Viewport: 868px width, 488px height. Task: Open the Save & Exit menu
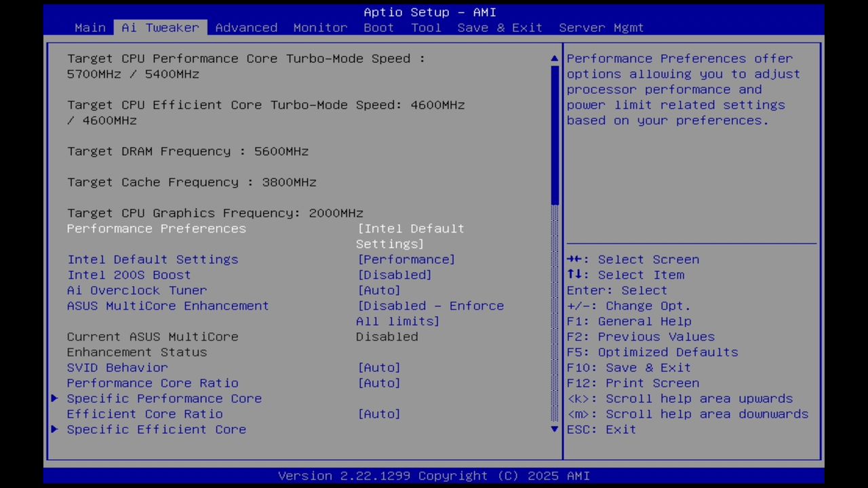click(x=500, y=27)
